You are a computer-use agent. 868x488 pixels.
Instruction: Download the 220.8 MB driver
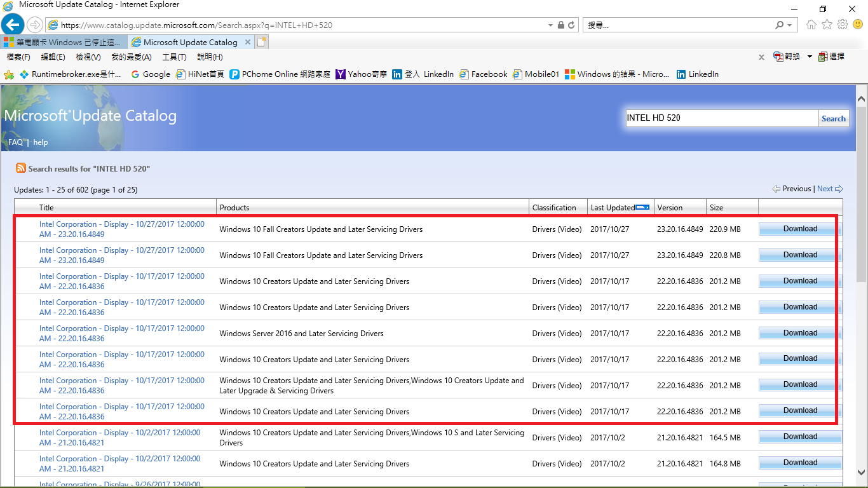[800, 255]
